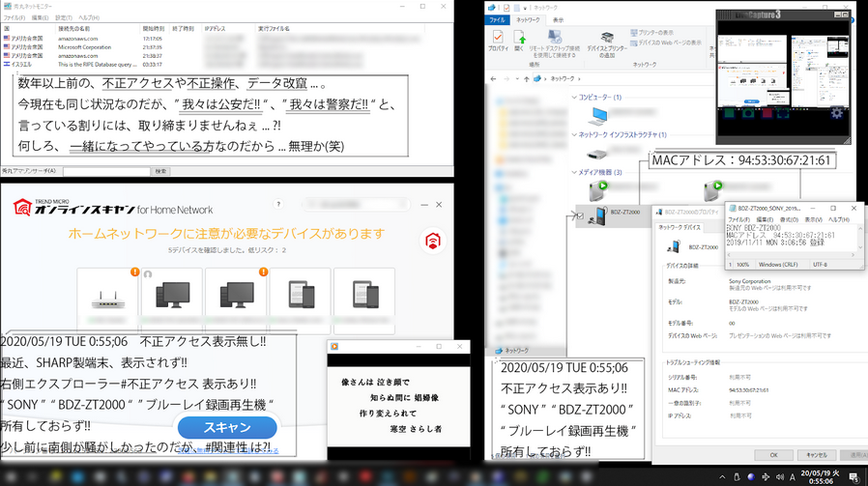
Task: Select the router device with warning
Action: [x=108, y=300]
